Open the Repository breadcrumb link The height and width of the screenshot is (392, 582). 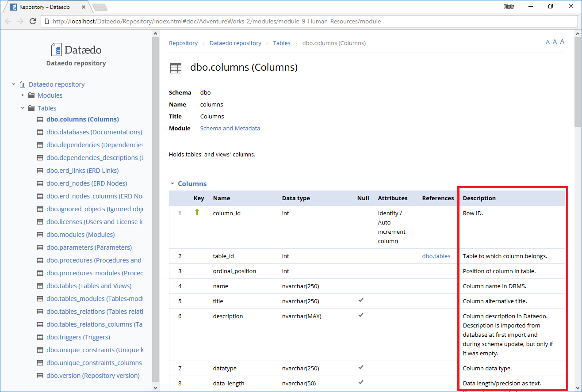pos(183,43)
